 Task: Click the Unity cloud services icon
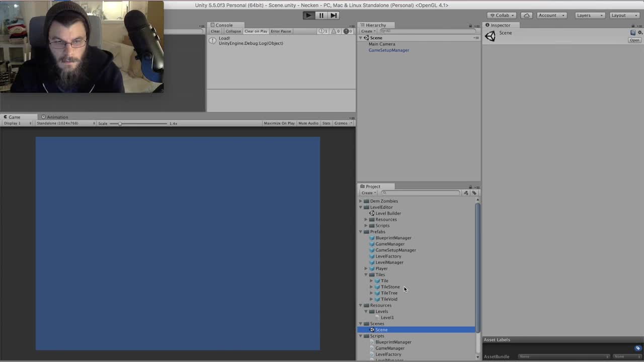[526, 15]
